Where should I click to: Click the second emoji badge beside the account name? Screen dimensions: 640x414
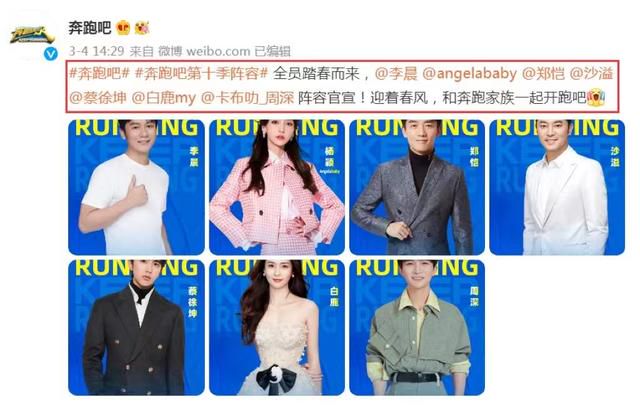[x=142, y=28]
